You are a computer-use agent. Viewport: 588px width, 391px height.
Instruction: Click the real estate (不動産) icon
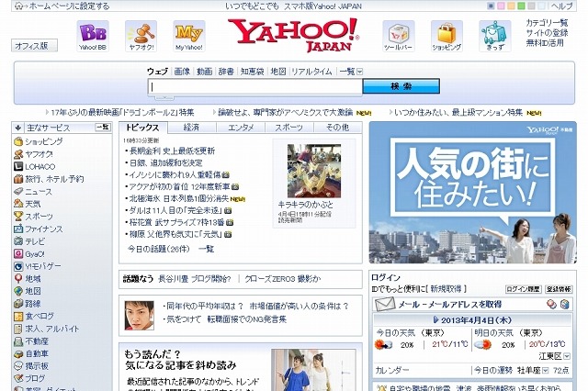(18, 341)
